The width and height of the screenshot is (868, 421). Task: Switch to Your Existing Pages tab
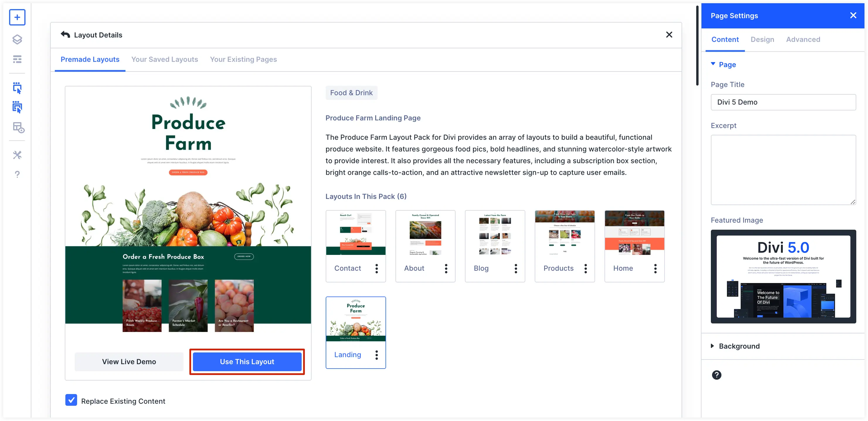point(244,60)
